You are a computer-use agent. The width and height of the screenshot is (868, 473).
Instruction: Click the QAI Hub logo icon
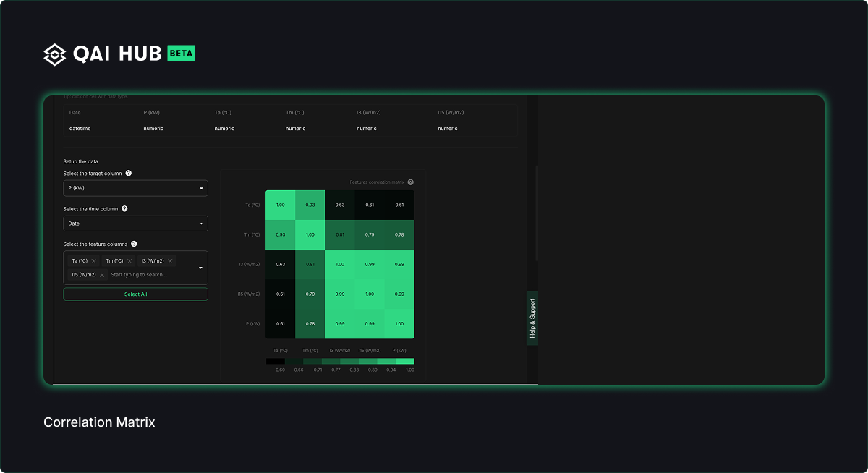(x=55, y=54)
